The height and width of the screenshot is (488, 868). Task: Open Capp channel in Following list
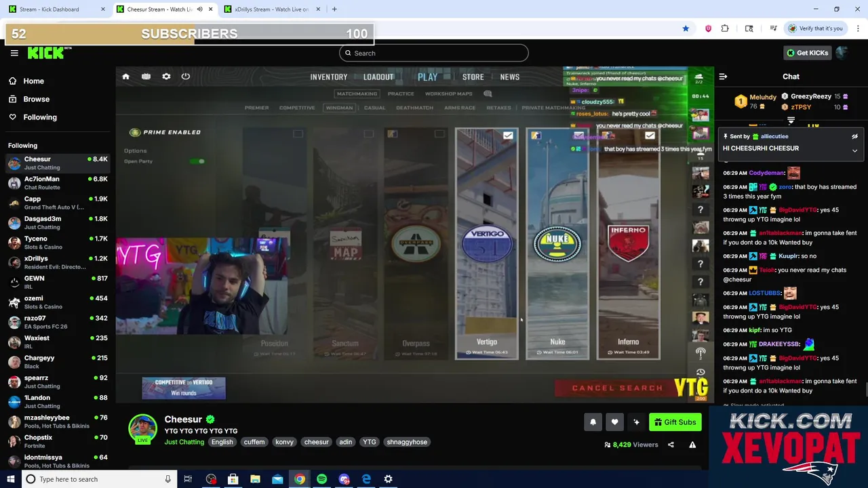[x=58, y=203]
